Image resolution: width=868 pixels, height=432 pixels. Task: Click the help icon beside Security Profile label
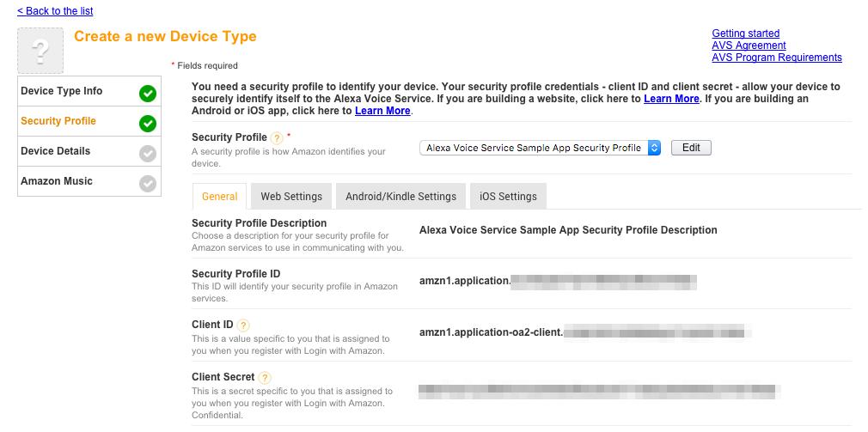tap(277, 138)
